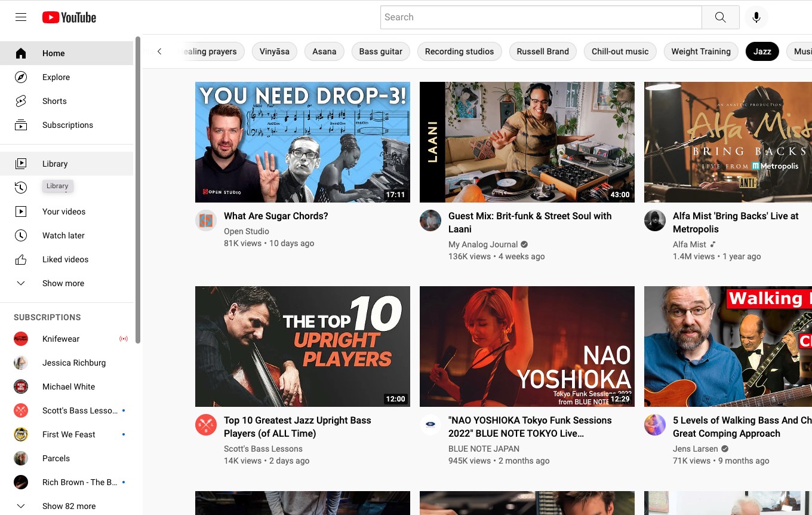Open Jens Larsen channel name link

click(696, 449)
